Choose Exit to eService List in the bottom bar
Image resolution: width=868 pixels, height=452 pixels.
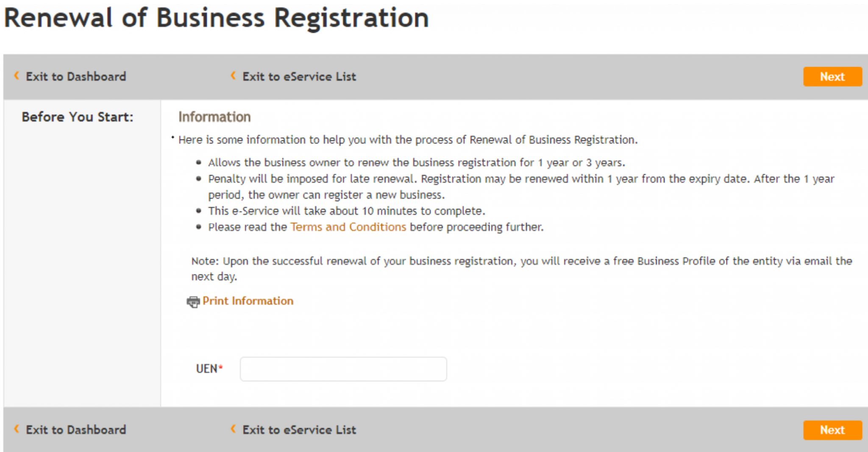299,430
